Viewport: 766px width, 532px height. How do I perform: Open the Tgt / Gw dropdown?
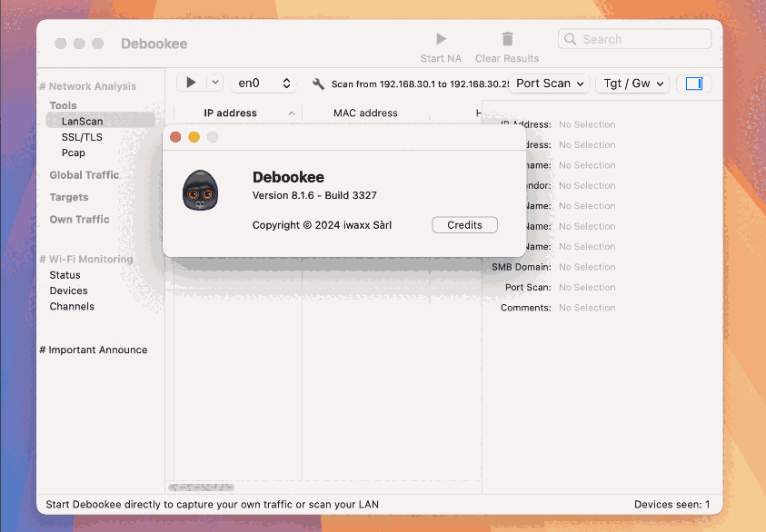click(632, 84)
